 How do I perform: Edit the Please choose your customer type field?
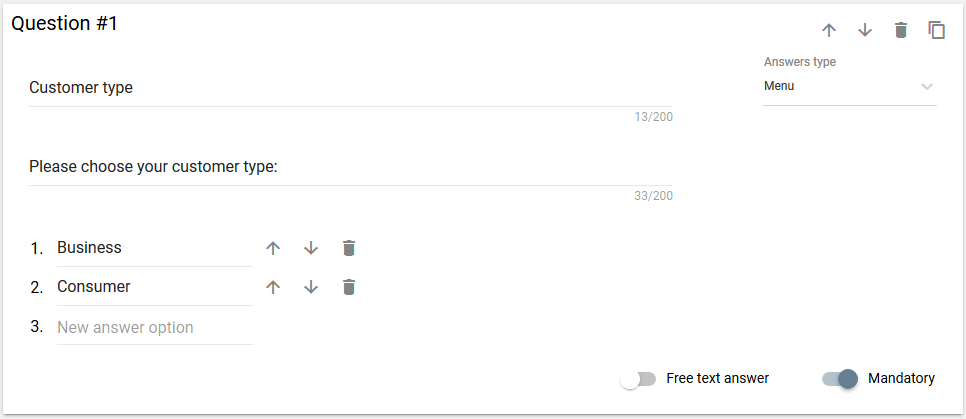[x=351, y=167]
